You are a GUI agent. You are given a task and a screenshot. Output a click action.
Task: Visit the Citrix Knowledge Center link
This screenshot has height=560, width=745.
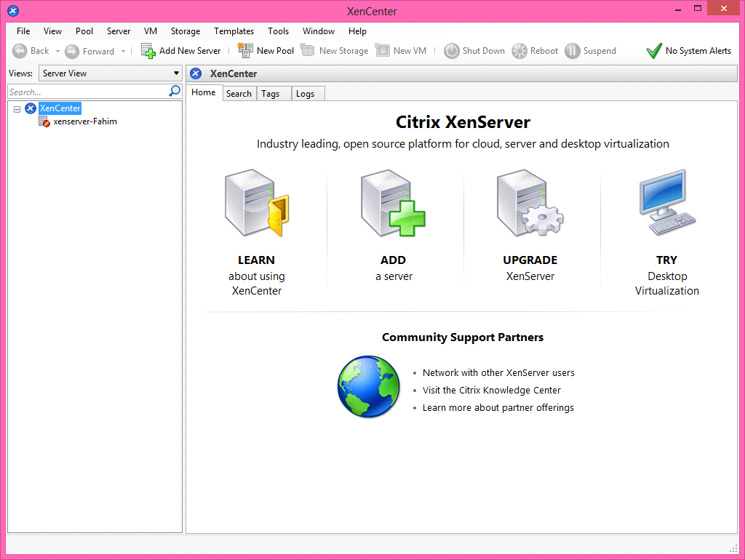[x=492, y=391]
